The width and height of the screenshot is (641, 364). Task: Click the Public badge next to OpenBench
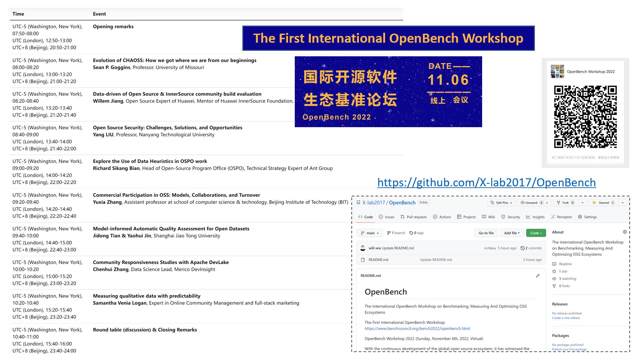point(424,203)
